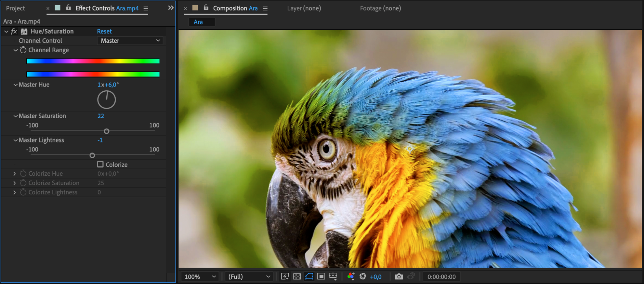Toggle the fast previews icon
The height and width of the screenshot is (284, 644).
tap(285, 277)
